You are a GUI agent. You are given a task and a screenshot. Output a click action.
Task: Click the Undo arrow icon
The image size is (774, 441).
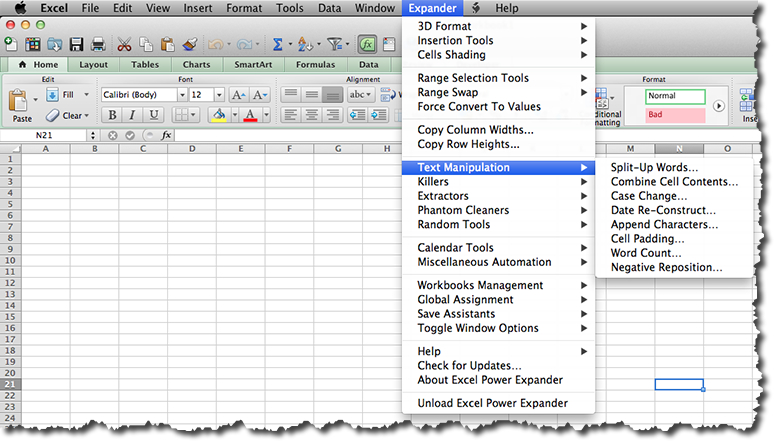coord(216,44)
